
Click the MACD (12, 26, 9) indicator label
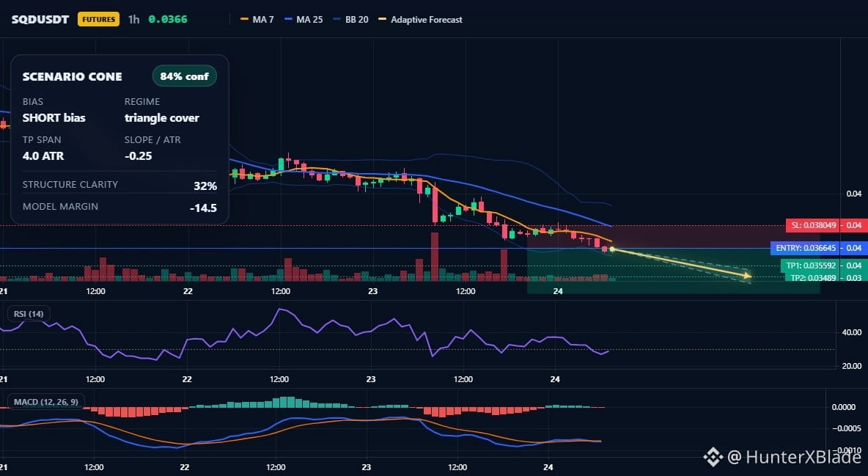coord(46,402)
